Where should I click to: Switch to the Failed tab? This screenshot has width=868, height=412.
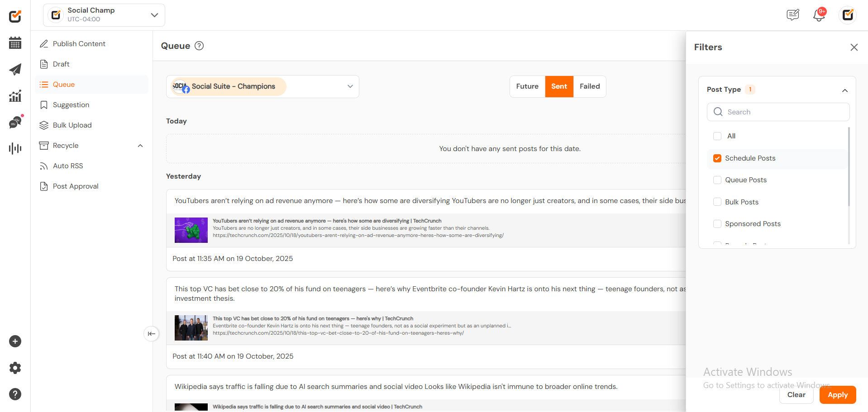click(589, 86)
